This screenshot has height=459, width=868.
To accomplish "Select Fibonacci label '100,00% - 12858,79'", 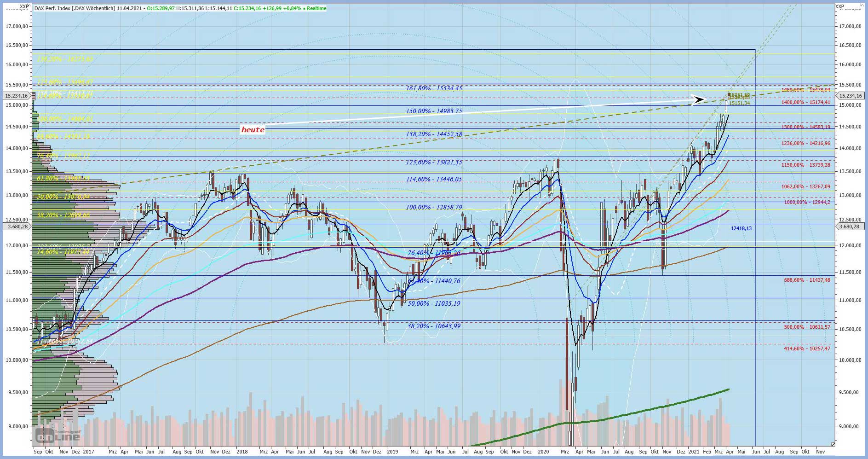I will pyautogui.click(x=434, y=208).
